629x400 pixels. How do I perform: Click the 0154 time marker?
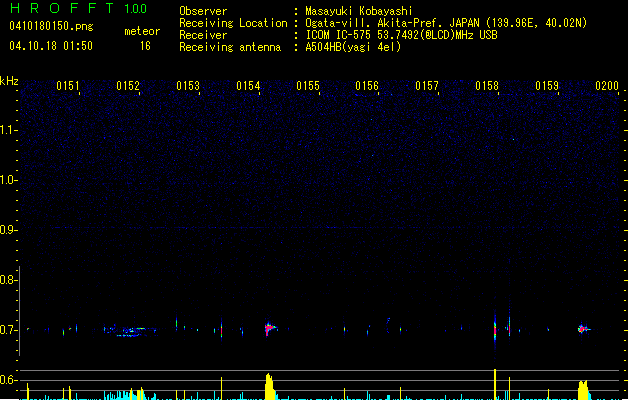248,86
